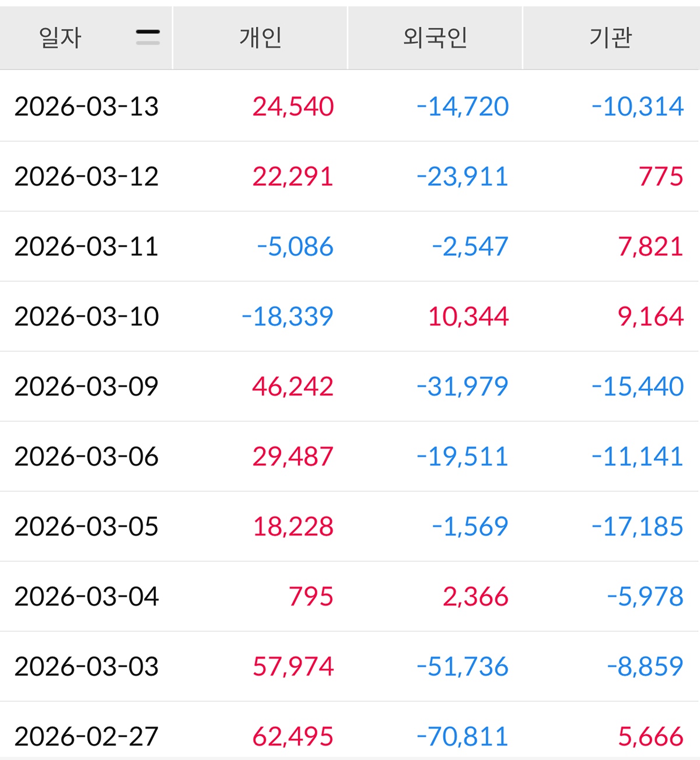
Task: Select the 일자 column header
Action: 60,38
